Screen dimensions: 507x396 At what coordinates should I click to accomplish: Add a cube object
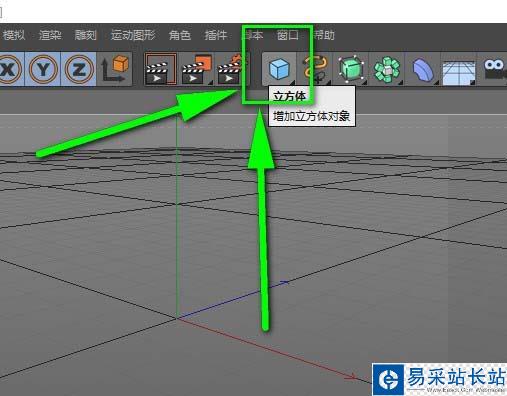(x=279, y=69)
